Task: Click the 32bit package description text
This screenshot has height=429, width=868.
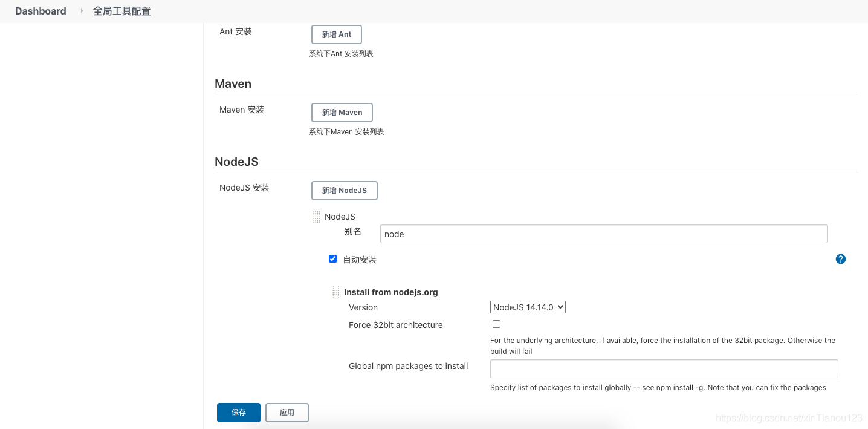Action: [662, 346]
